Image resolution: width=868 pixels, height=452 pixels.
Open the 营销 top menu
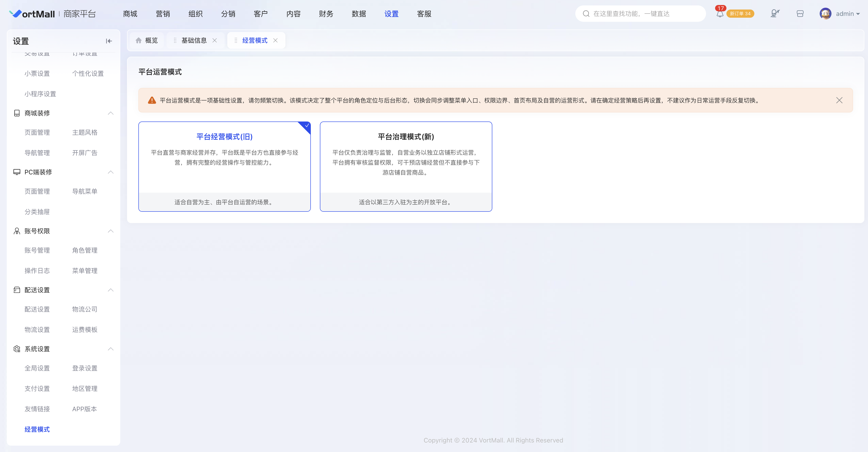point(163,14)
